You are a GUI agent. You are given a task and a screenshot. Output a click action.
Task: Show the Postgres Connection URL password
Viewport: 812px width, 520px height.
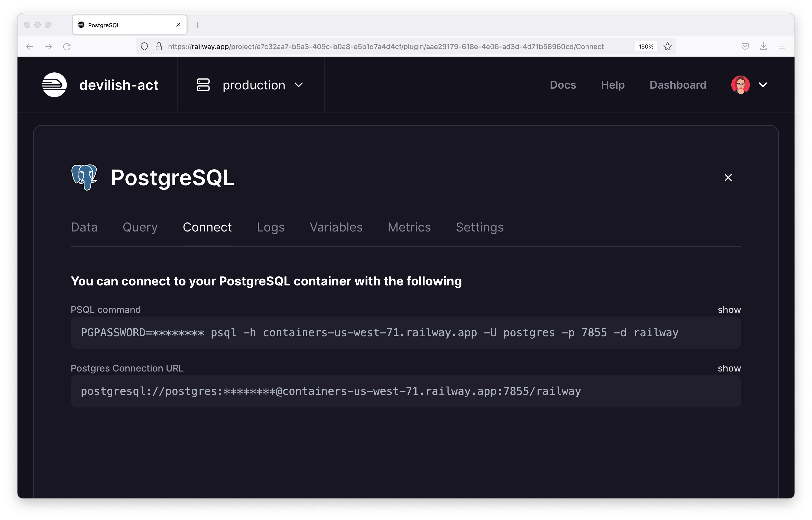[x=729, y=368]
